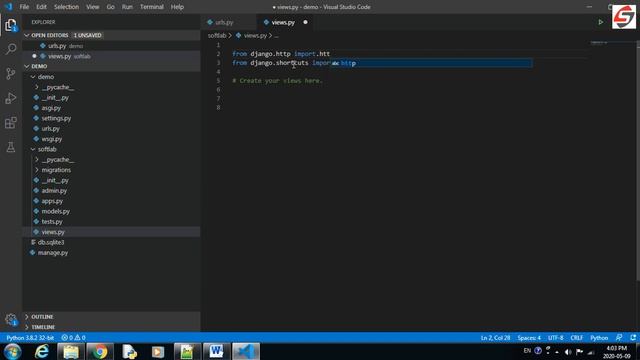The width and height of the screenshot is (640, 360).
Task: Open wsgi.py in the explorer
Action: [111, 139]
